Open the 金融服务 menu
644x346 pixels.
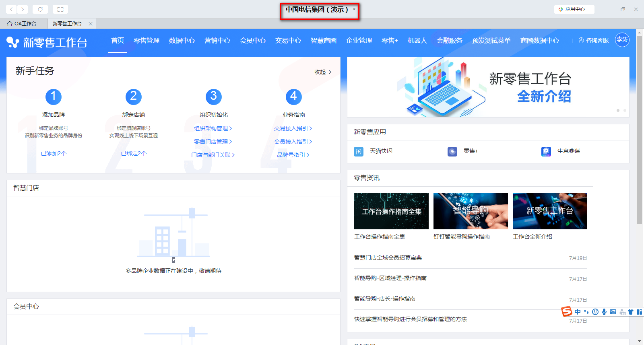click(x=450, y=41)
